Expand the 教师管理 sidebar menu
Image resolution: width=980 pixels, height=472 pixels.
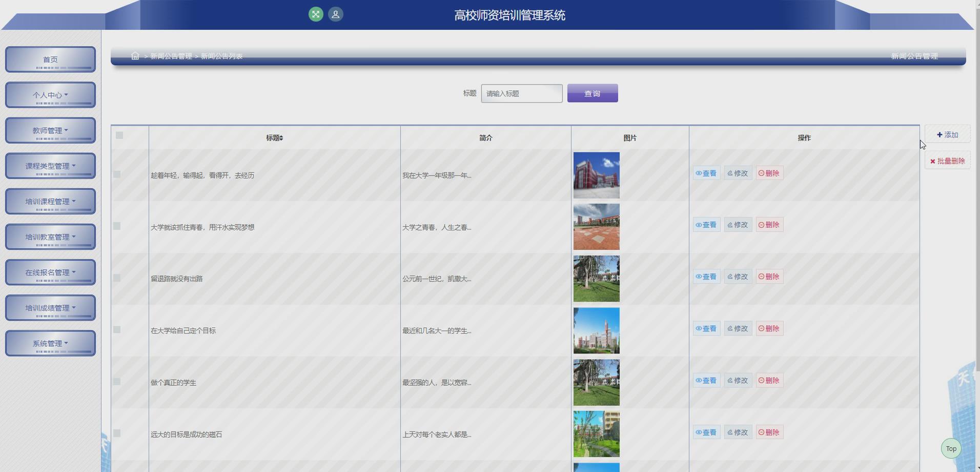click(x=50, y=130)
